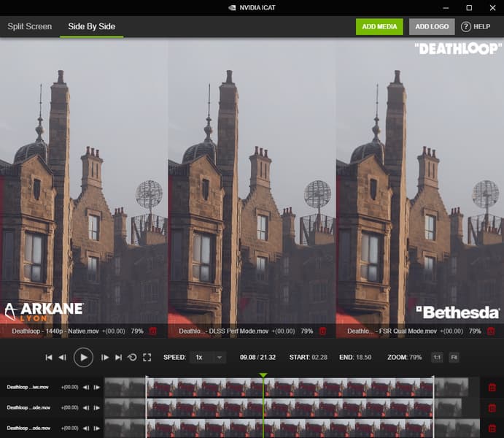
Task: Fit video zoom to window
Action: pyautogui.click(x=454, y=357)
